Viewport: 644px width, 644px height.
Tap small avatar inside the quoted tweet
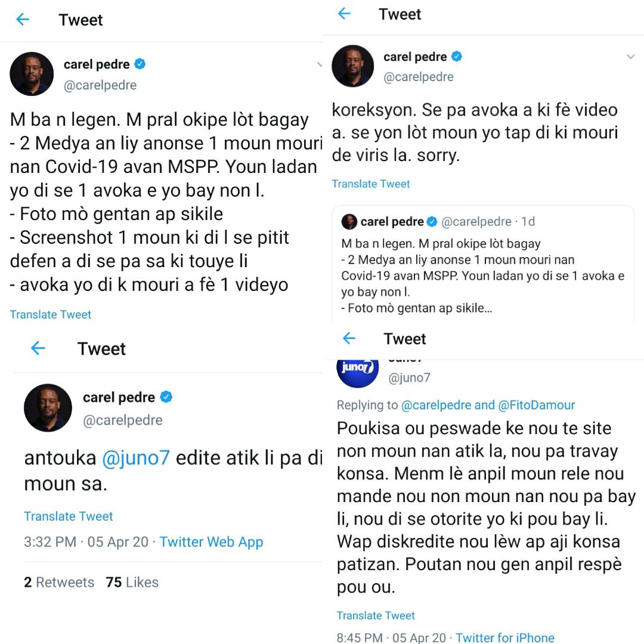[349, 222]
